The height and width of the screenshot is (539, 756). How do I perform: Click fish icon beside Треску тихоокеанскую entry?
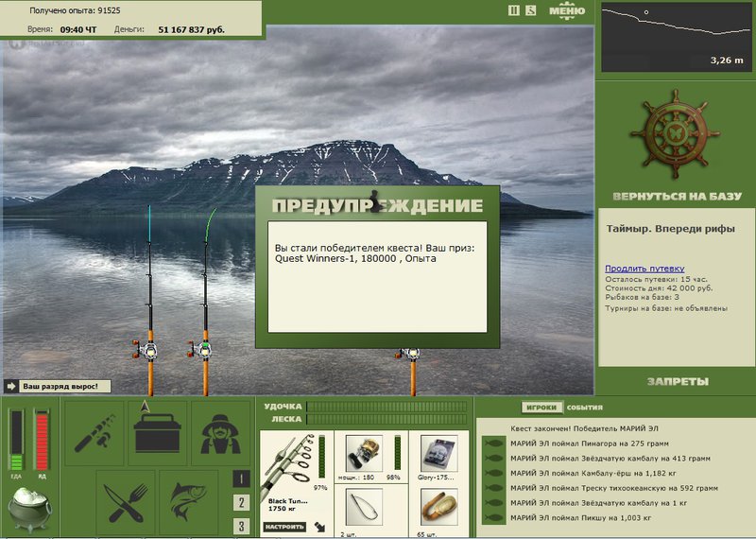click(x=493, y=488)
